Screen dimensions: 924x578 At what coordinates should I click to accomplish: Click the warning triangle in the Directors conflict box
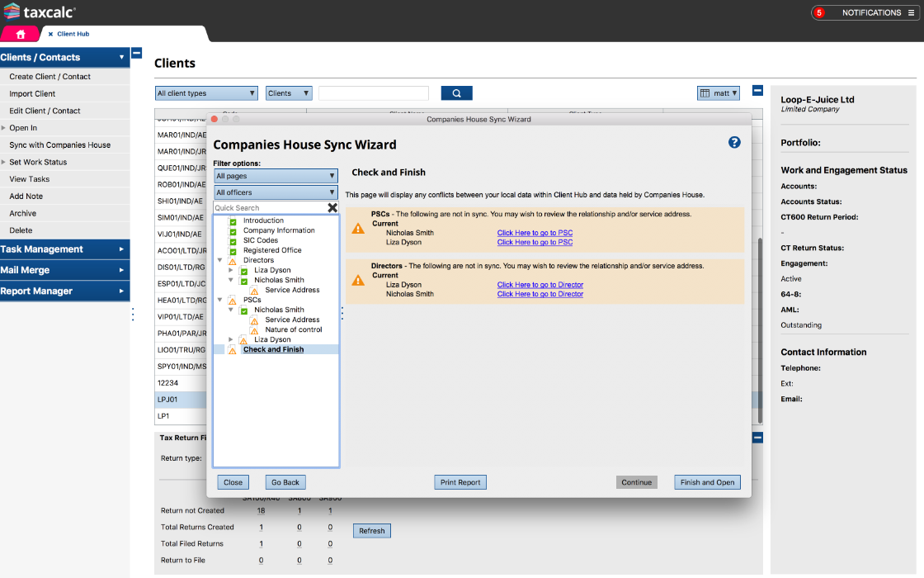tap(358, 280)
